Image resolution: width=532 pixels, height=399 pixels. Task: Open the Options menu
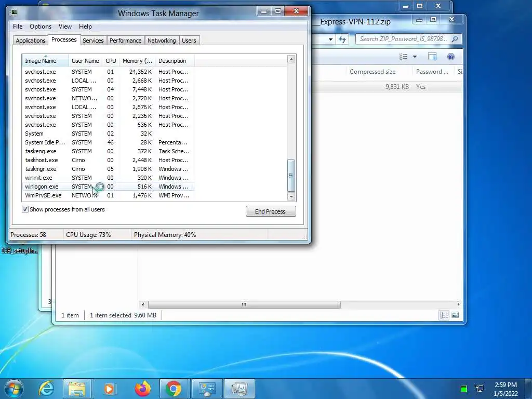(x=41, y=26)
